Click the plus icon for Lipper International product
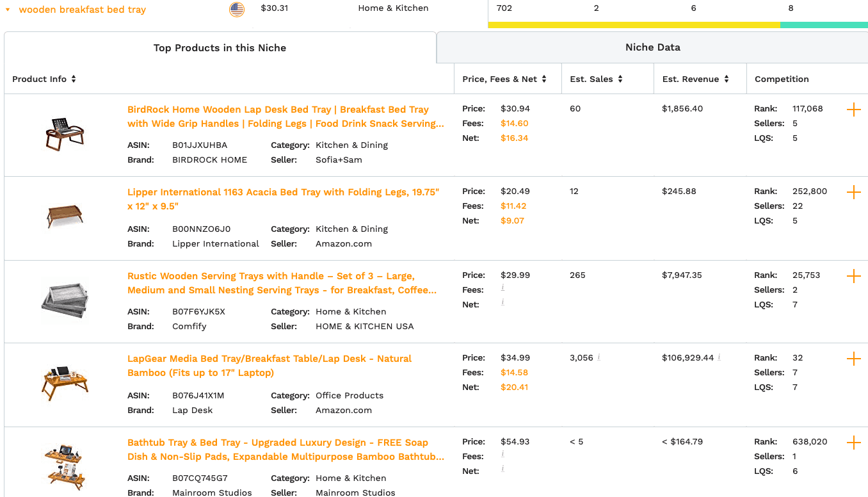Screen dimensions: 868x497 [x=853, y=192]
